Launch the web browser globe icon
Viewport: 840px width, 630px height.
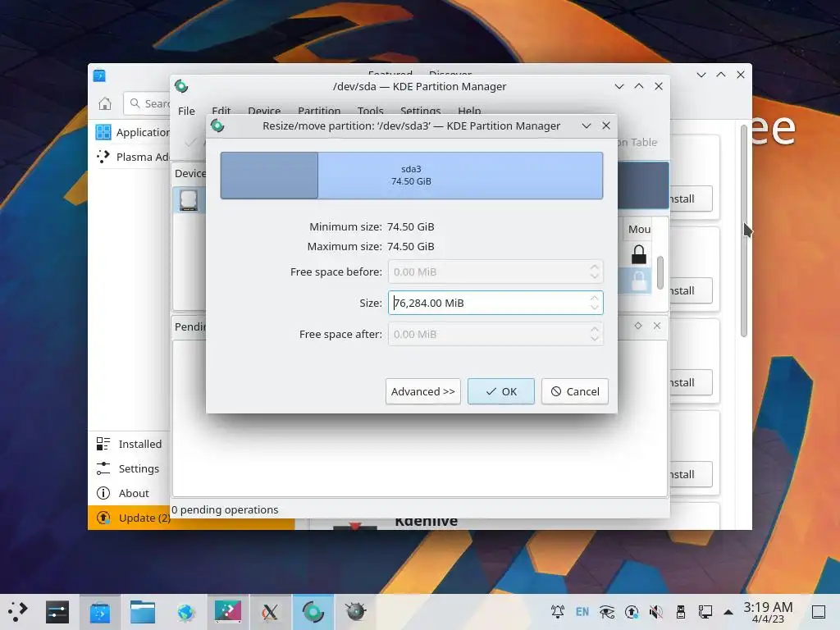coord(185,611)
